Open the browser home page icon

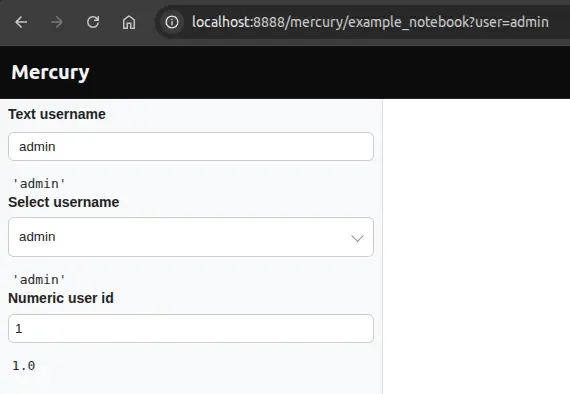[129, 23]
